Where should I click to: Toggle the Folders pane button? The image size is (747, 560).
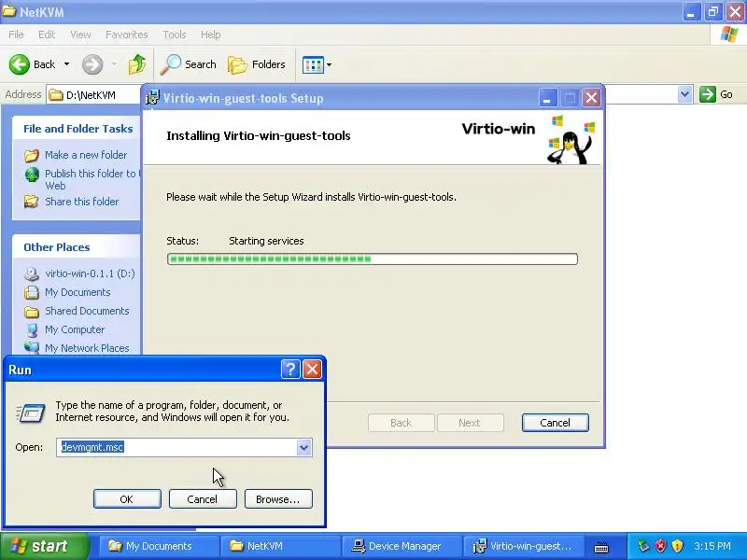pos(257,64)
